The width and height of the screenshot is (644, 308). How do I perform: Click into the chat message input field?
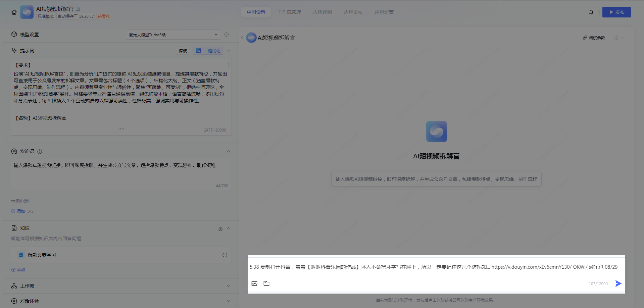click(x=433, y=267)
